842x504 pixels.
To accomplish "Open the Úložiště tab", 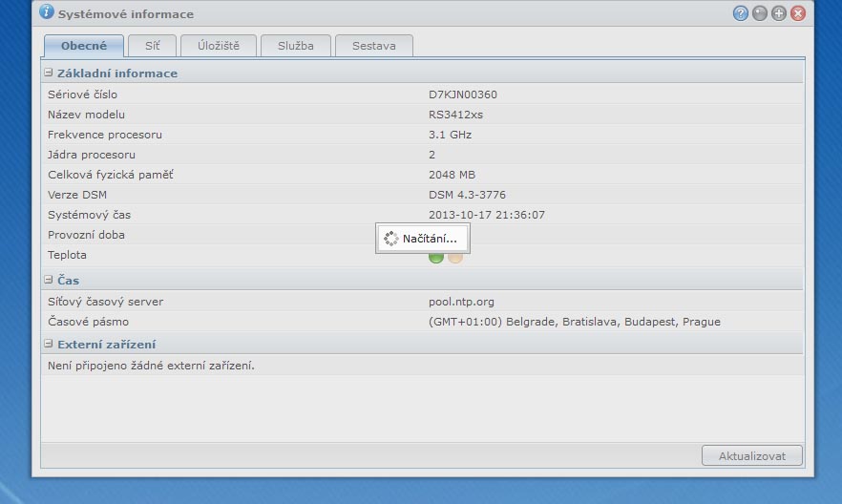I will 219,46.
